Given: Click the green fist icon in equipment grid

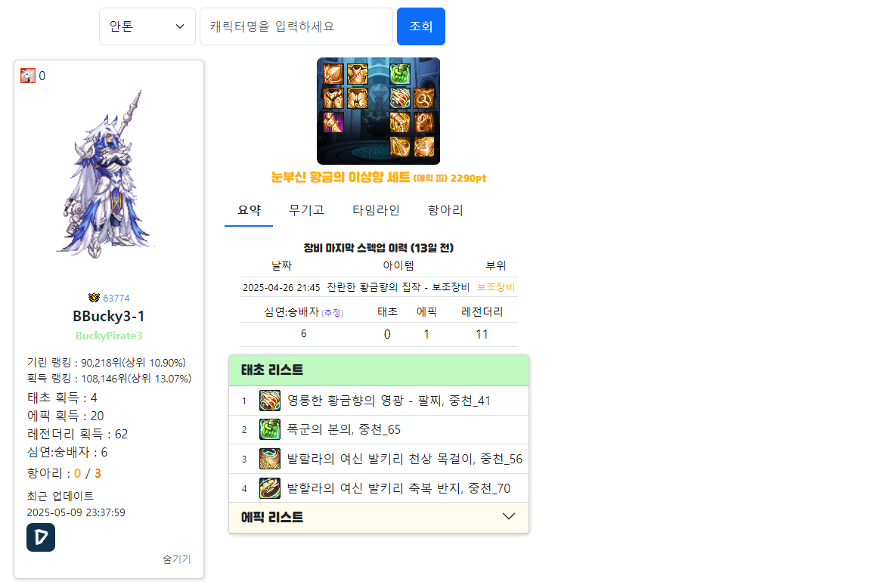Looking at the screenshot, I should click(400, 74).
